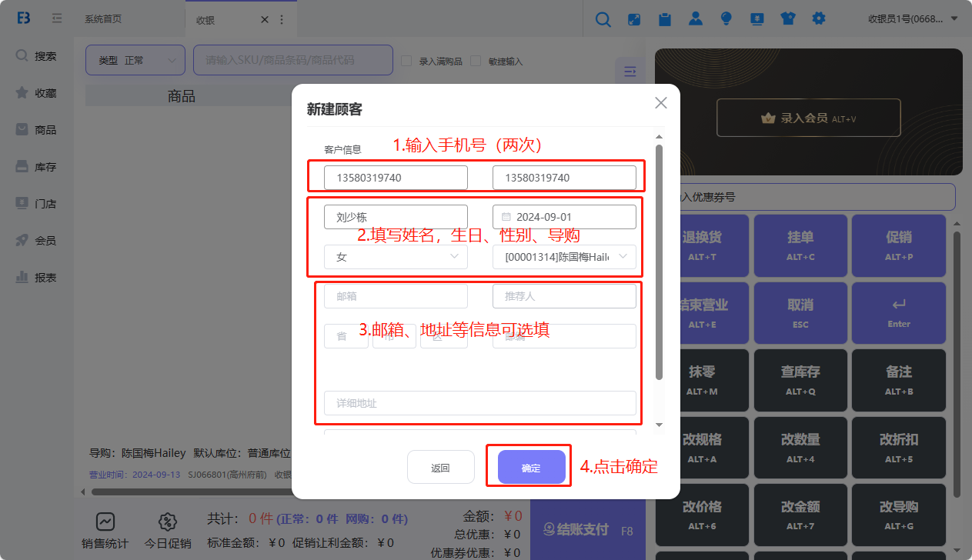Click the name field containing 刘少栋

(x=396, y=217)
